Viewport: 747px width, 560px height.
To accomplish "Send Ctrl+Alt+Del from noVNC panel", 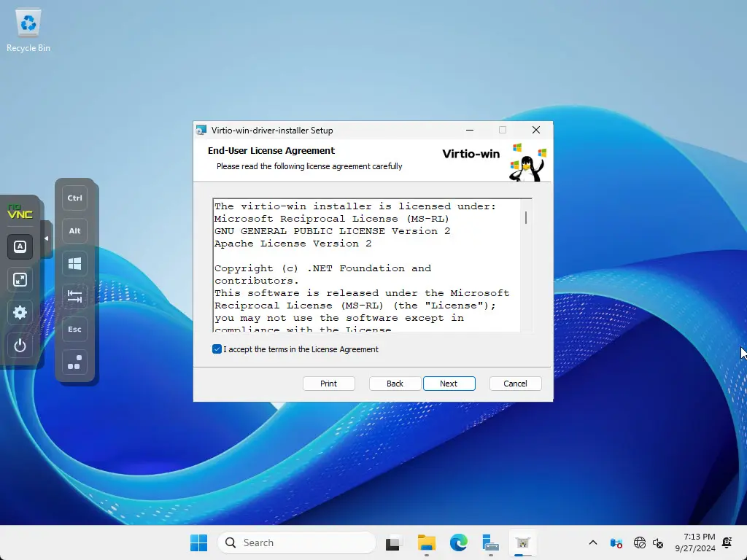I will [74, 362].
